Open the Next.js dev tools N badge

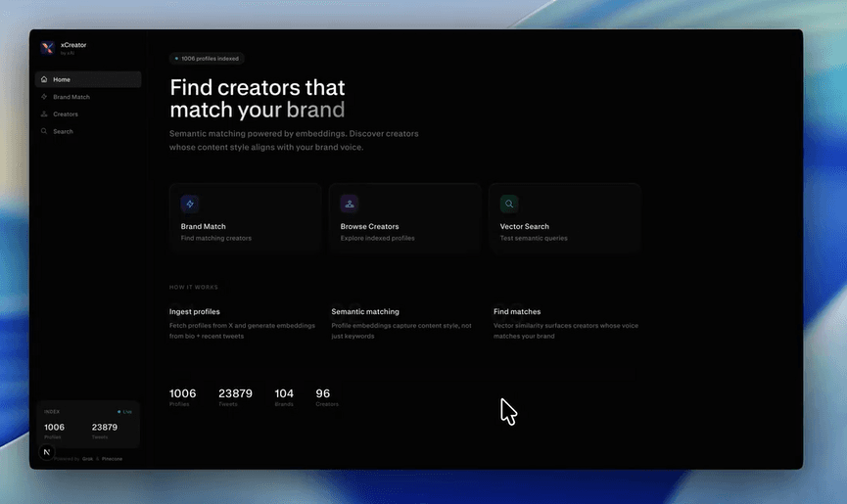46,452
